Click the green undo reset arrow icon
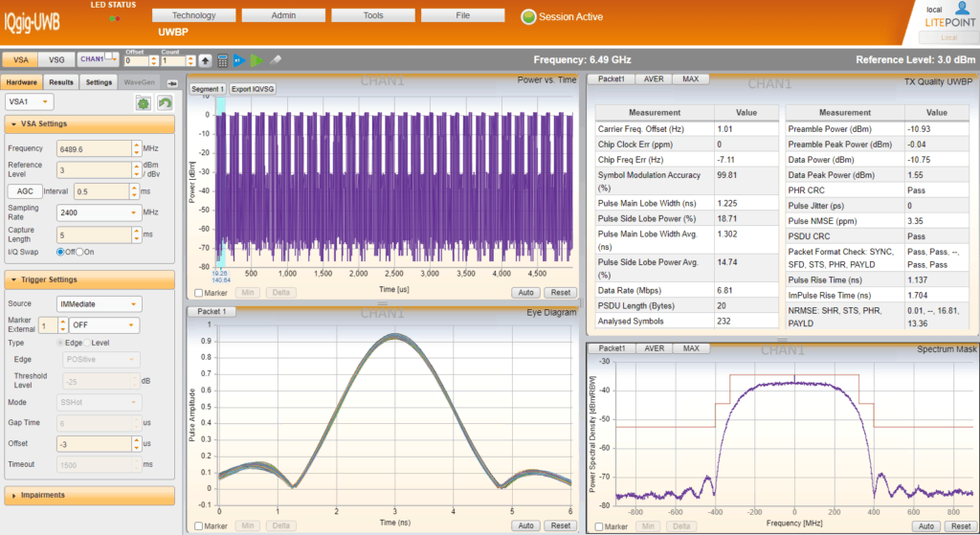The width and height of the screenshot is (980, 535). tap(165, 103)
